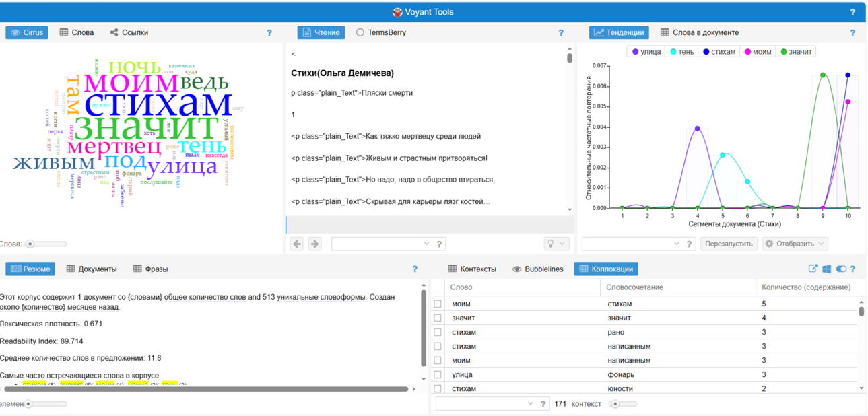
Task: Tick checkbox for row моим – написанным
Action: click(438, 360)
